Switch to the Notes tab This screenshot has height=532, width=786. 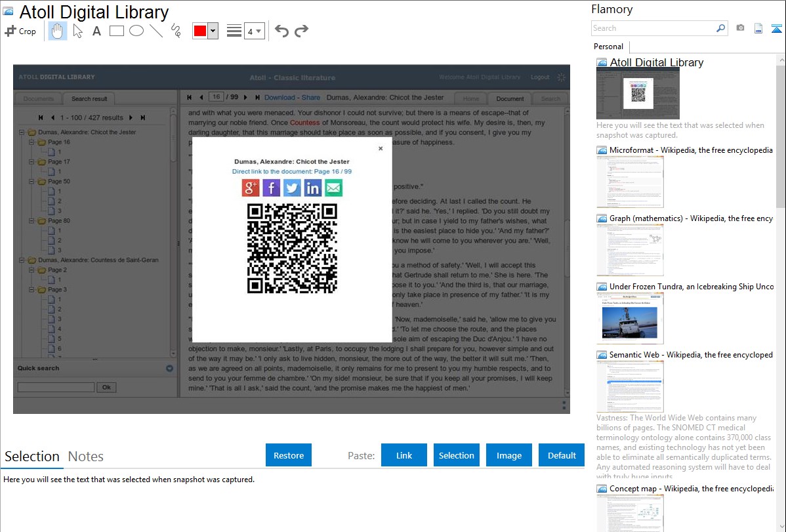(x=86, y=457)
